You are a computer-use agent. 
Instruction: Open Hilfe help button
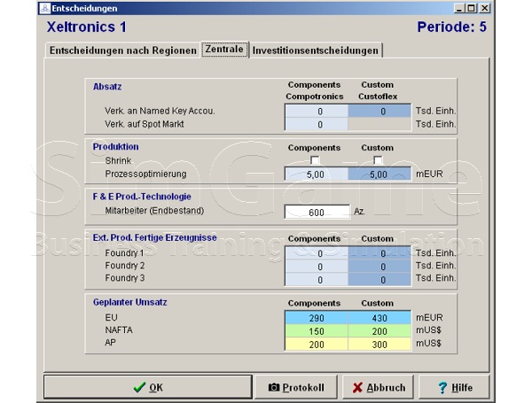[454, 387]
